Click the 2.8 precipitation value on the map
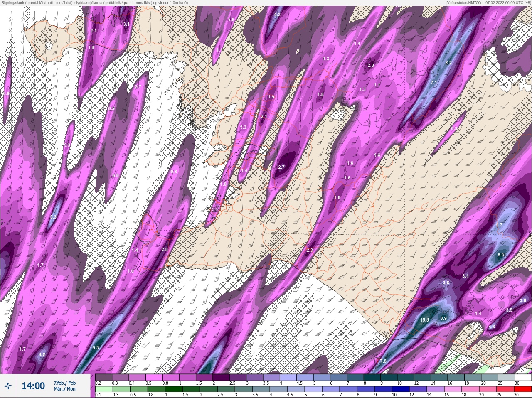 tap(164, 249)
